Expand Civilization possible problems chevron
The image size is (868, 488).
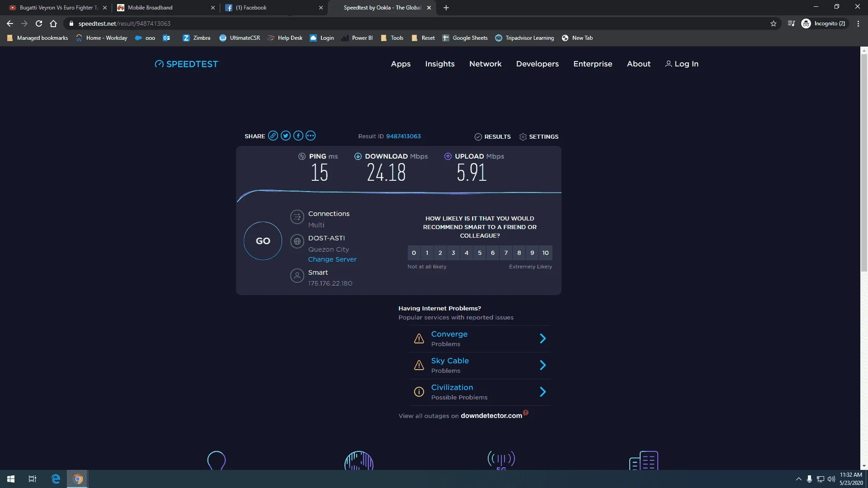[x=543, y=392]
